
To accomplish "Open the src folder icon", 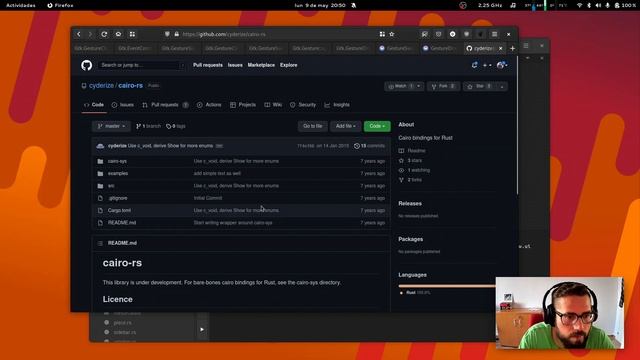I will pos(100,186).
